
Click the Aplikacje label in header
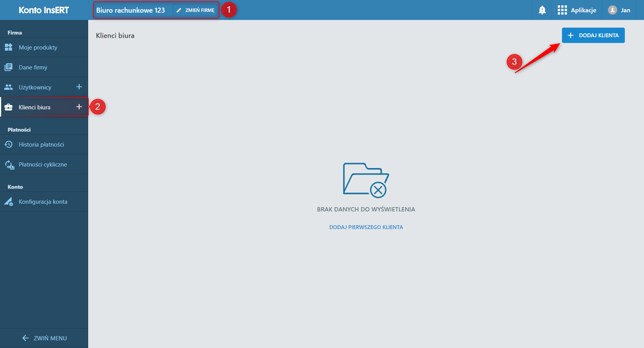point(583,10)
